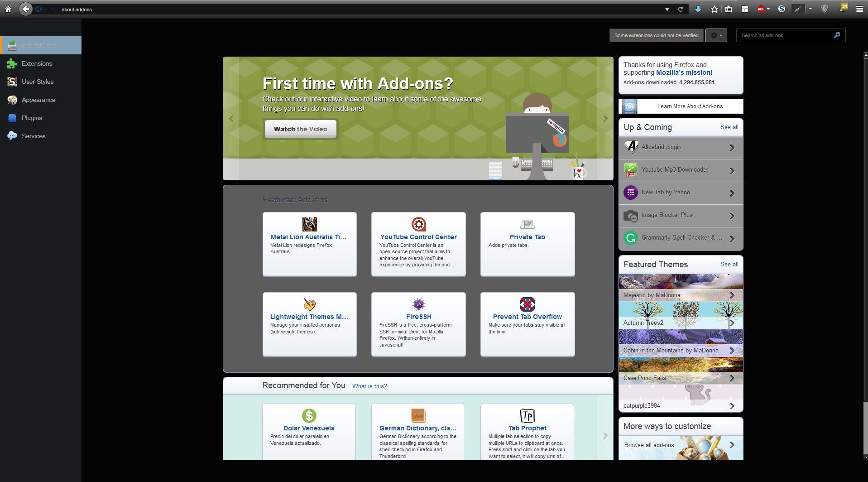868x482 pixels.
Task: Click the shield icon in the toolbar
Action: pos(825,9)
